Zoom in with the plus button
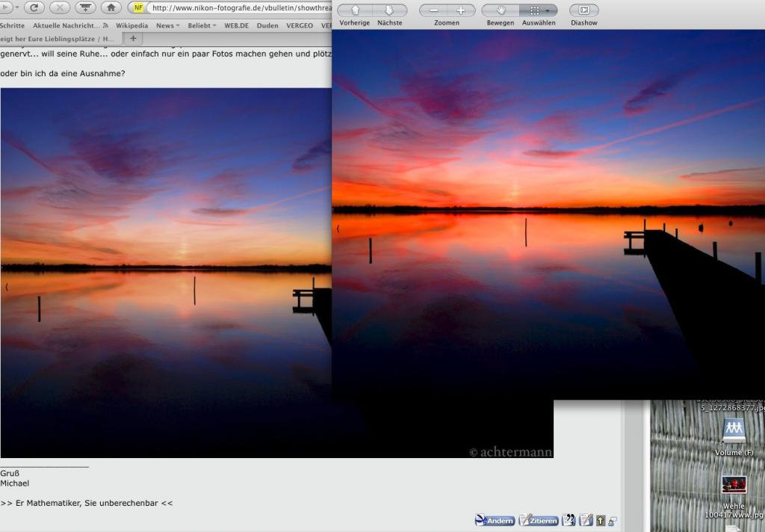 pos(460,10)
